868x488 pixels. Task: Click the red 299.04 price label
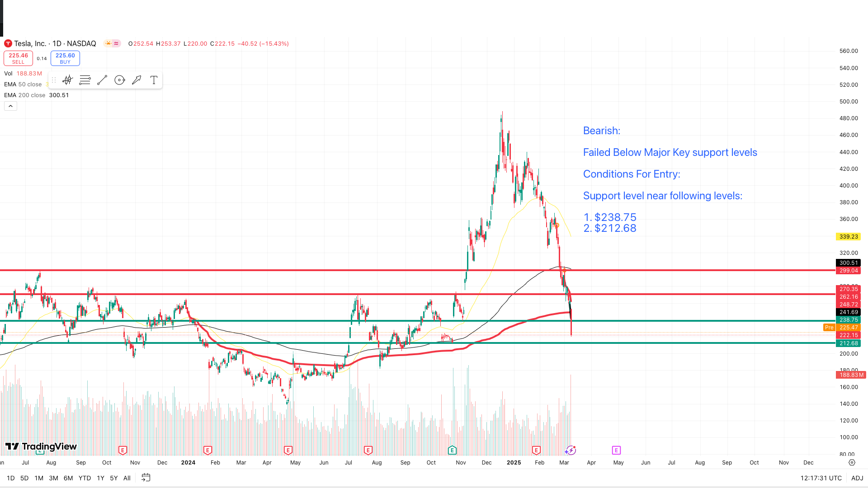[848, 271]
